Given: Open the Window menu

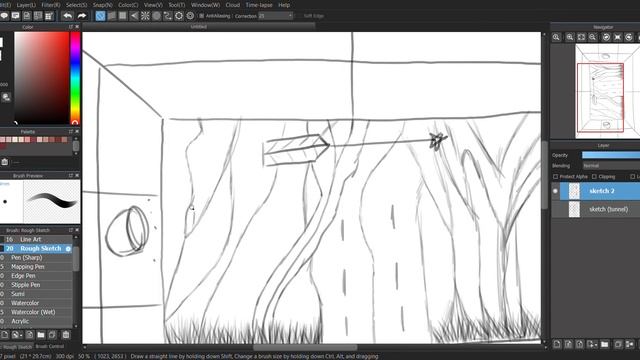Looking at the screenshot, I should tap(205, 5).
